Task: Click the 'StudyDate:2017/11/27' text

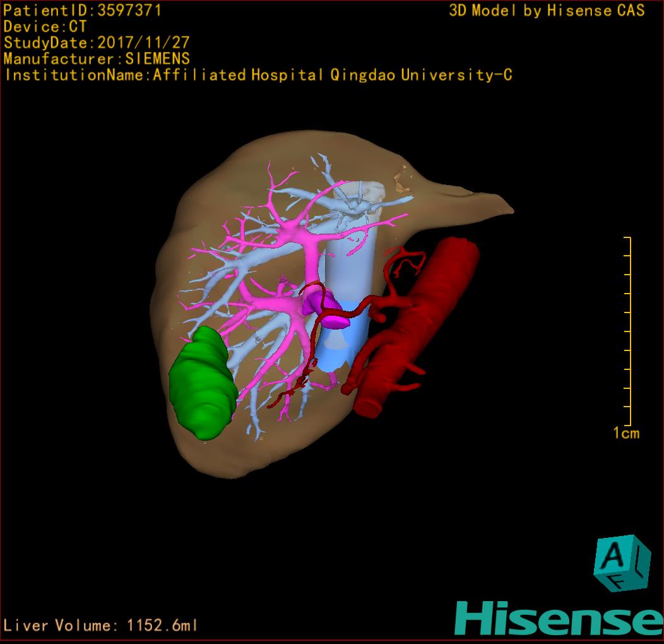Action: 97,43
